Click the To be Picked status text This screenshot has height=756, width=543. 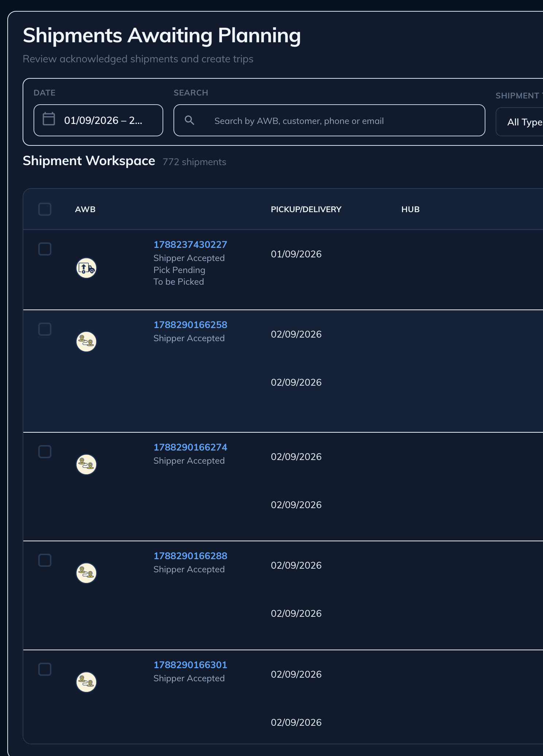click(179, 282)
